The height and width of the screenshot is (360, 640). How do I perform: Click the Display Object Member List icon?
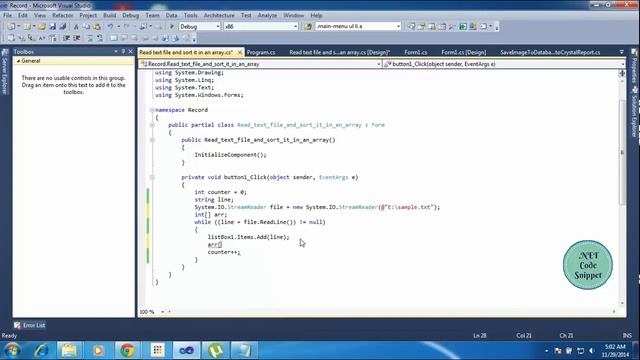click(x=11, y=38)
